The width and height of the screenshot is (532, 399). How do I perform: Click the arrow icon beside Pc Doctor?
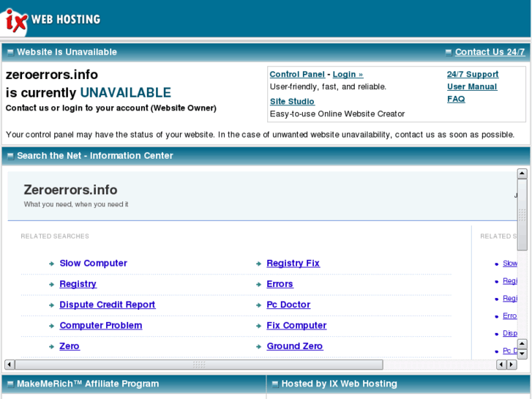258,305
